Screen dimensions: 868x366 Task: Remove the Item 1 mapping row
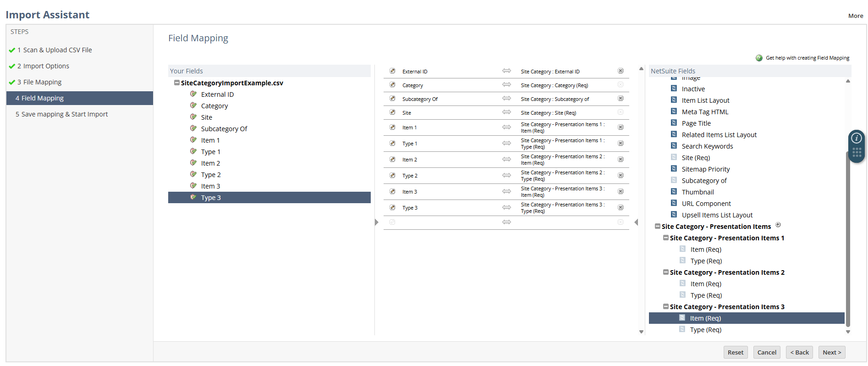pyautogui.click(x=621, y=127)
